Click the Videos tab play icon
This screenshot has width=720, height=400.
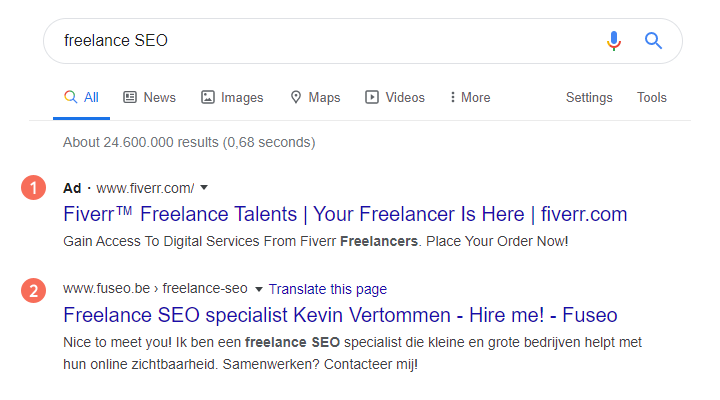tap(372, 97)
